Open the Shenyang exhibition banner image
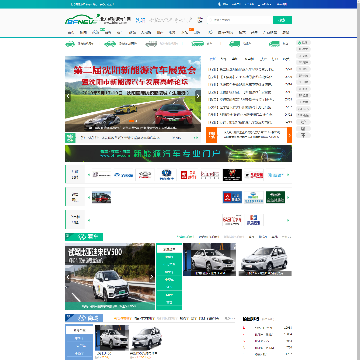The image size is (360, 360). click(133, 94)
